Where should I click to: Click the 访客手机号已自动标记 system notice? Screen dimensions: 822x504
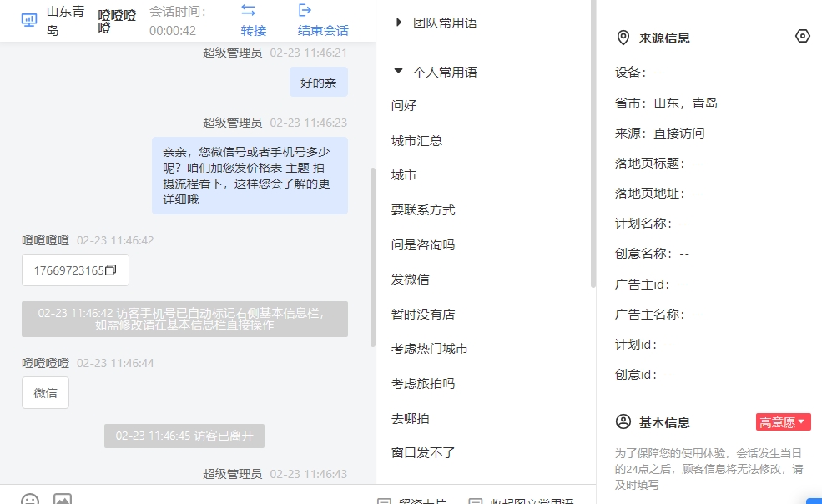coord(184,319)
